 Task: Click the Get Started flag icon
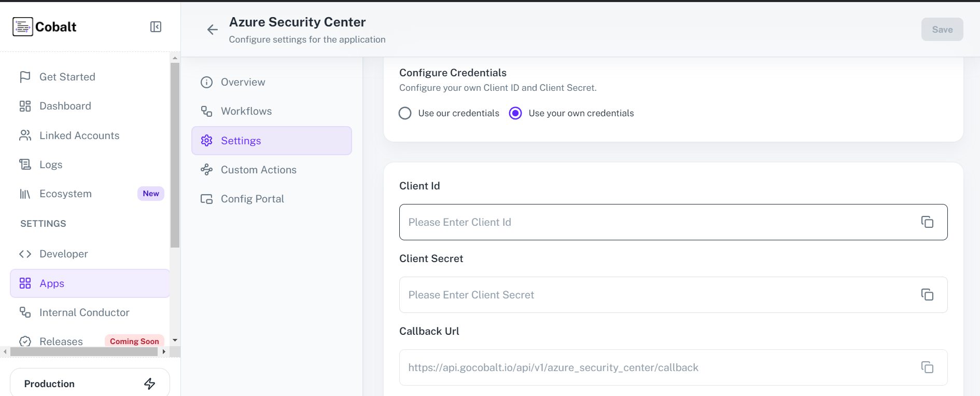25,77
